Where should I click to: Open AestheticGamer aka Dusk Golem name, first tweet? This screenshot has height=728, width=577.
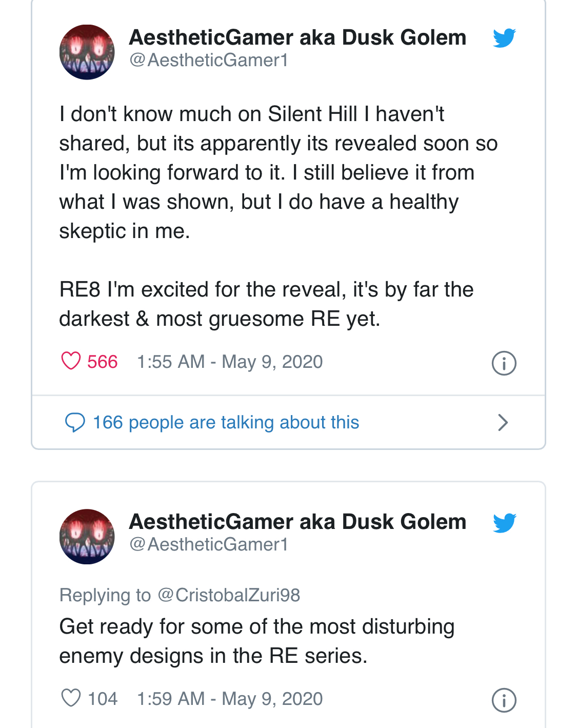pos(297,37)
